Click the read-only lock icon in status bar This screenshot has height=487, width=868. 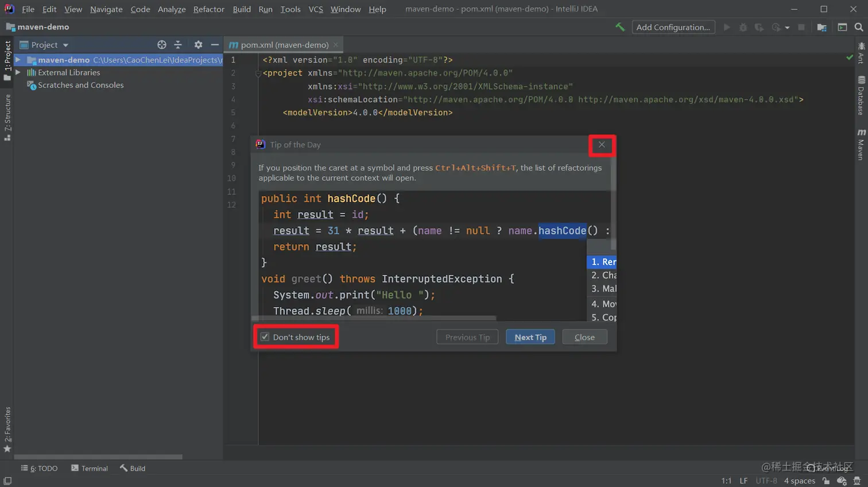[826, 481]
